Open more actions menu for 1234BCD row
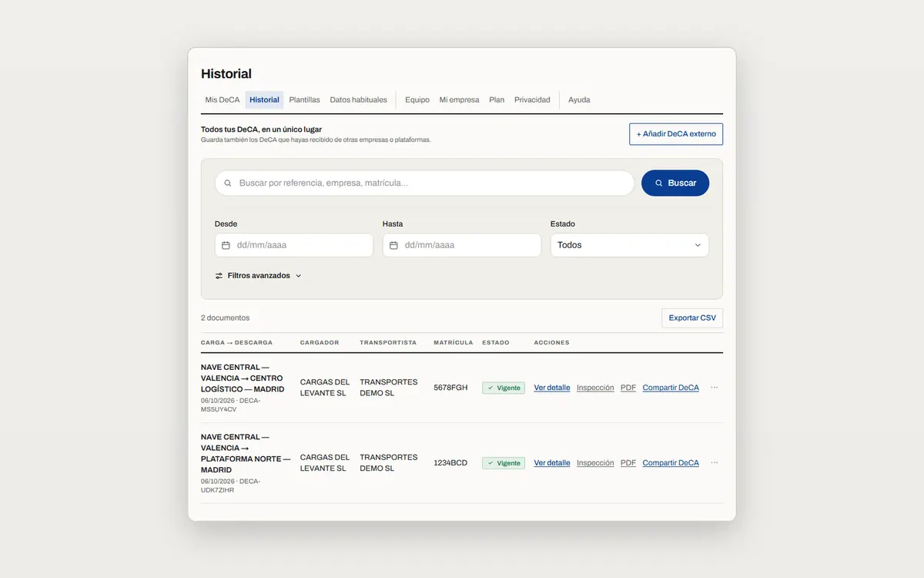Image resolution: width=924 pixels, height=578 pixels. (715, 463)
